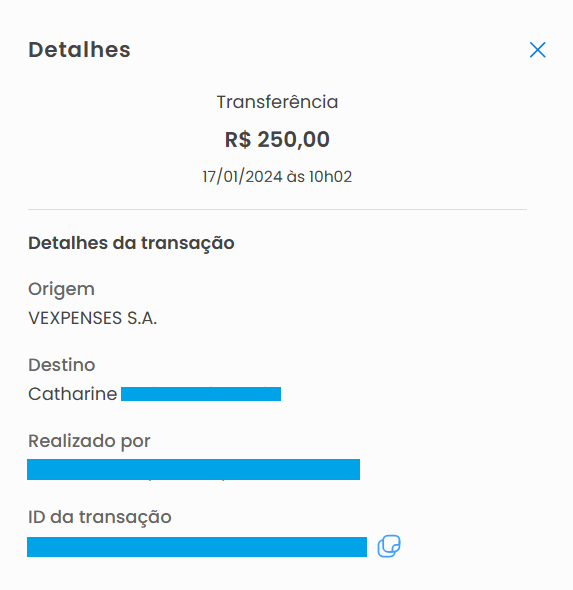Click the Destino field label
This screenshot has width=573, height=590.
[x=62, y=365]
